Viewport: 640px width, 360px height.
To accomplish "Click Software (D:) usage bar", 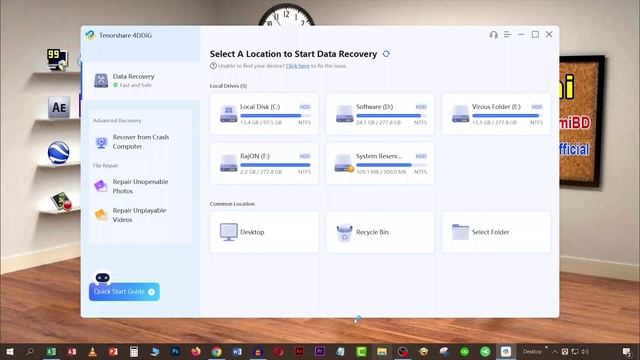I will tap(391, 116).
